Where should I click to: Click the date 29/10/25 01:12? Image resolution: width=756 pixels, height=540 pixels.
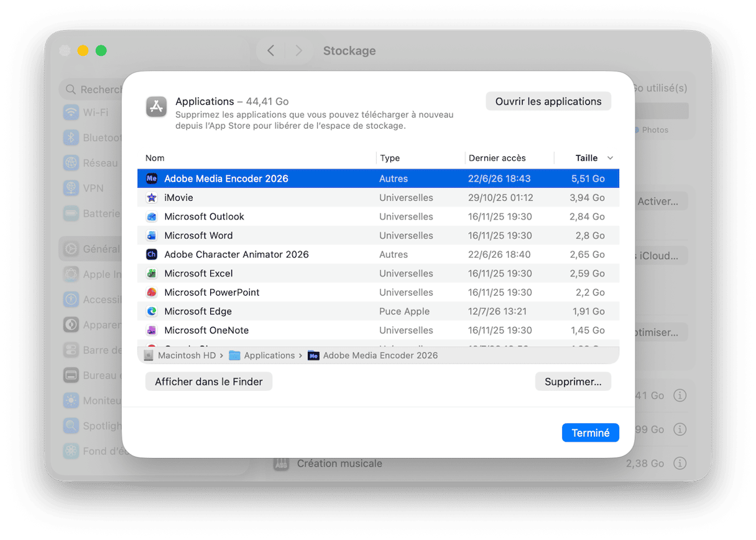500,198
